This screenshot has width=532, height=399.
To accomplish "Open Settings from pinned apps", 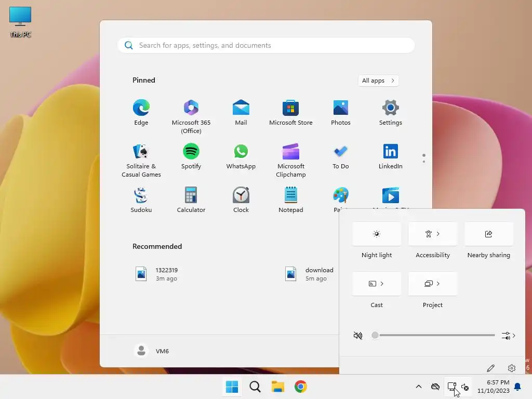I will (x=391, y=113).
